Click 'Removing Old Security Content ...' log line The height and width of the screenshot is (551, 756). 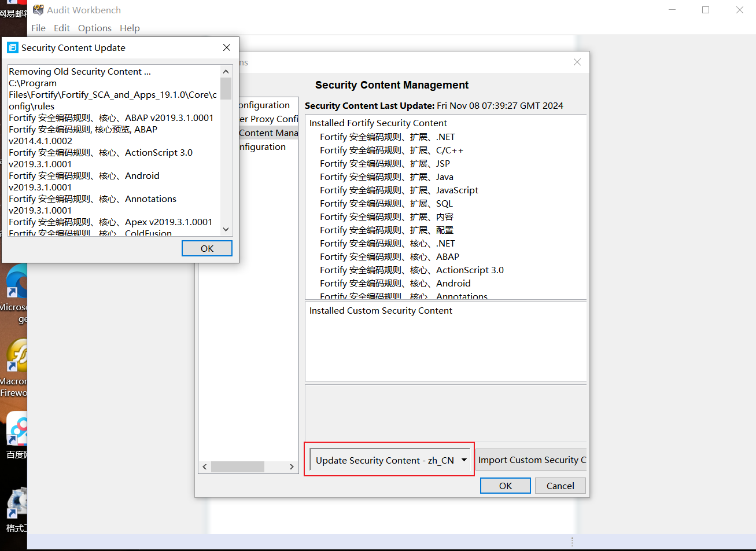(x=80, y=72)
